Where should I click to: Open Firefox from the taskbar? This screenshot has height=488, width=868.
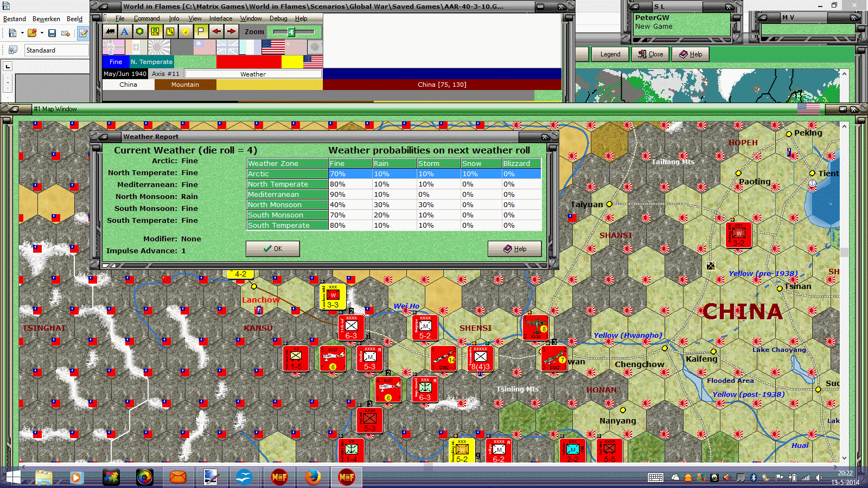312,477
